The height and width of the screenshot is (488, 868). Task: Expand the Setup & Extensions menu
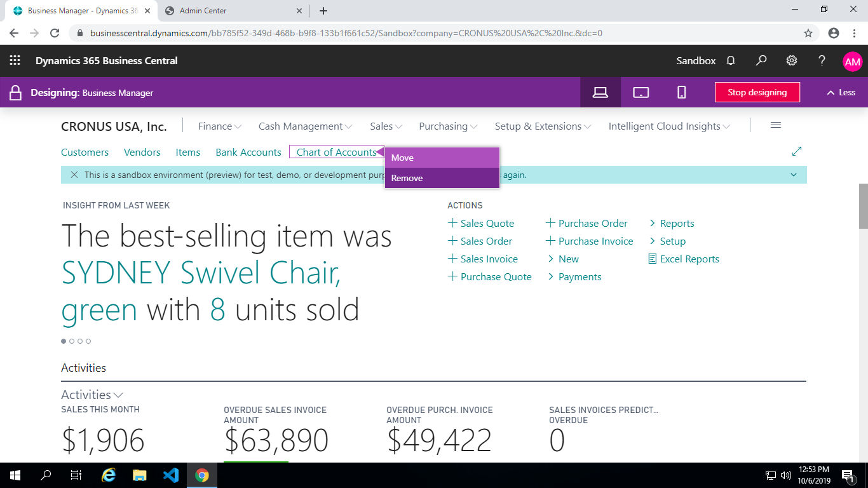point(543,126)
